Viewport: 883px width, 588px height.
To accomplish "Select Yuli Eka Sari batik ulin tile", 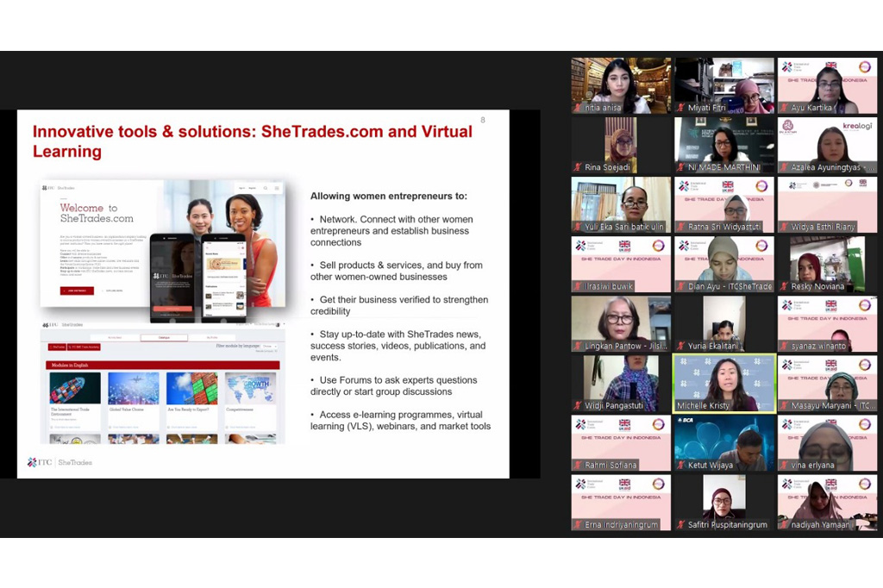I will [x=621, y=205].
